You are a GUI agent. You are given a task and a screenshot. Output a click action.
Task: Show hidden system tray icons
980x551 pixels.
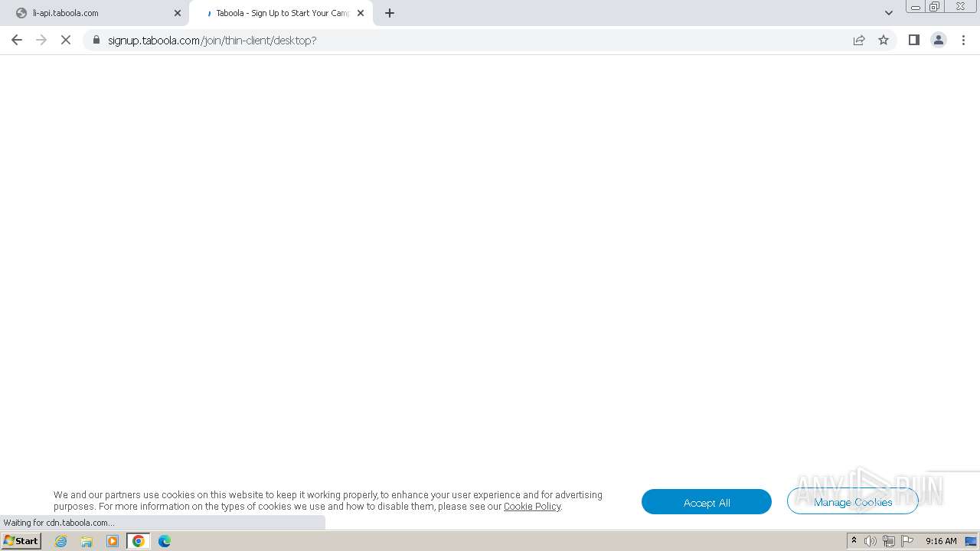coord(854,541)
